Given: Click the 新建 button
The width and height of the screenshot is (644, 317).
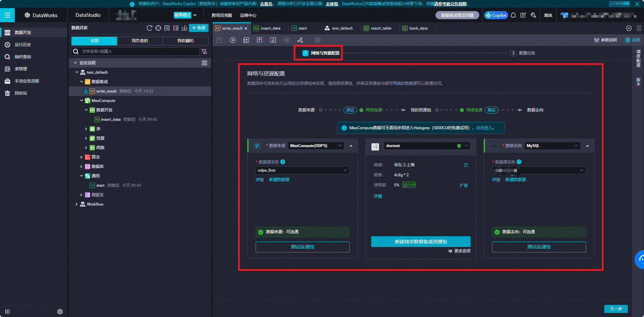Looking at the screenshot, I should click(199, 28).
